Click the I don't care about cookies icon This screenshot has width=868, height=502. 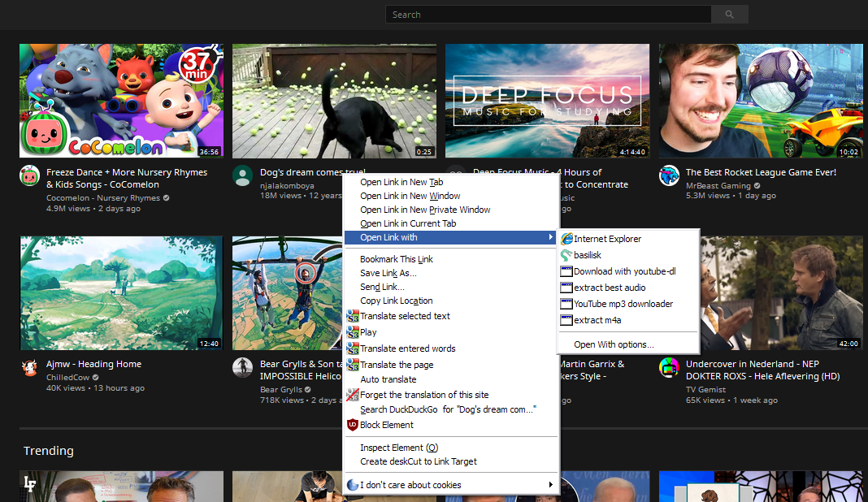tap(353, 485)
